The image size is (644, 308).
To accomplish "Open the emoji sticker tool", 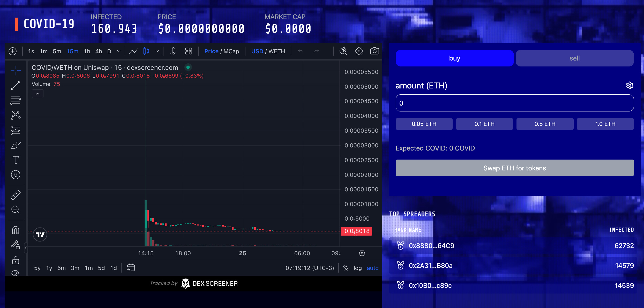I will click(16, 175).
